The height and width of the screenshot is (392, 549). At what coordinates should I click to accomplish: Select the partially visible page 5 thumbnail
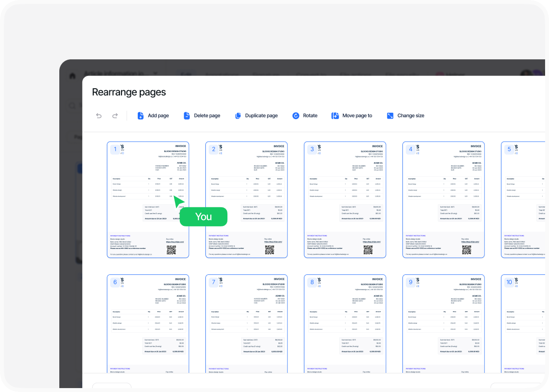(x=524, y=199)
